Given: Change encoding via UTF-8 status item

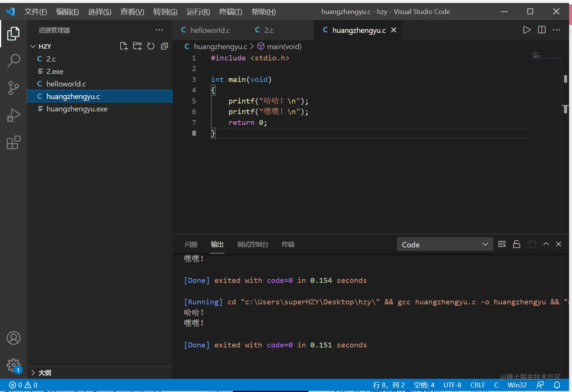Looking at the screenshot, I should pyautogui.click(x=452, y=385).
